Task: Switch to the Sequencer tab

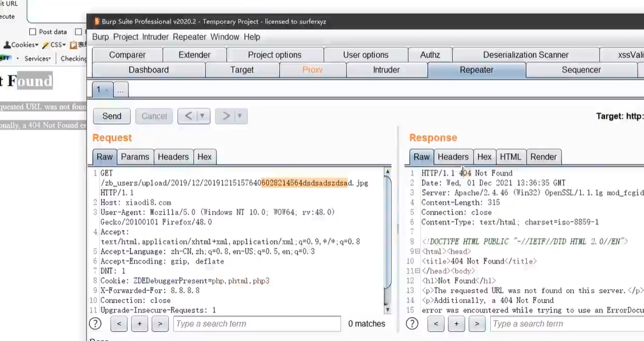Action: [581, 70]
